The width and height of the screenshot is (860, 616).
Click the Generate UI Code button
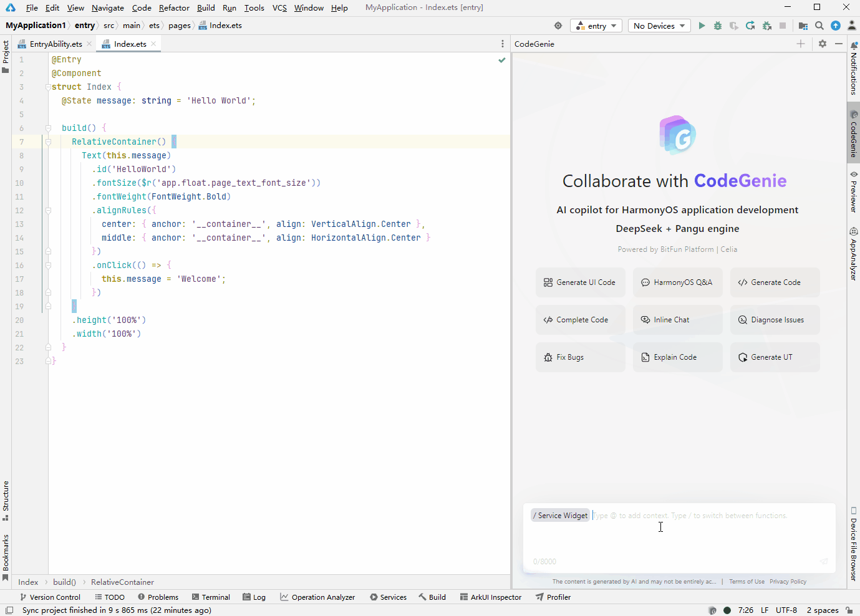point(580,282)
